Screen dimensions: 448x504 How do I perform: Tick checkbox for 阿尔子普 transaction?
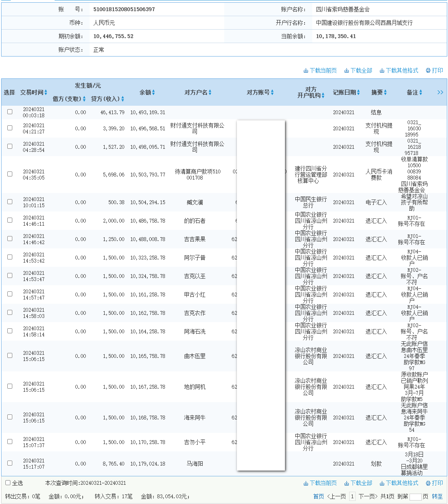tap(10, 257)
